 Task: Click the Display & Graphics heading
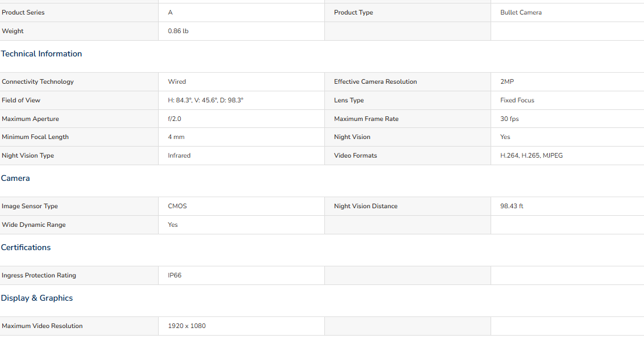pos(37,298)
